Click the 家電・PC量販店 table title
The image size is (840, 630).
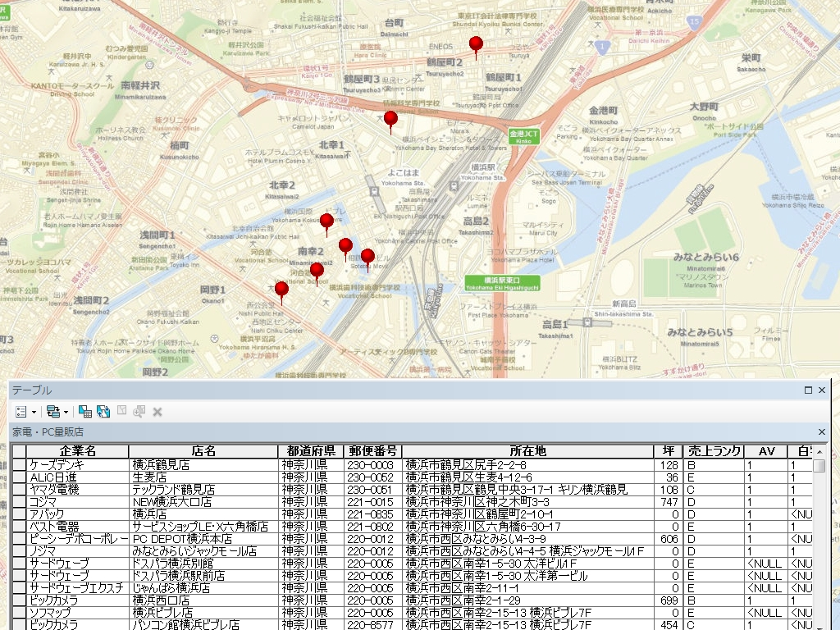coord(48,431)
